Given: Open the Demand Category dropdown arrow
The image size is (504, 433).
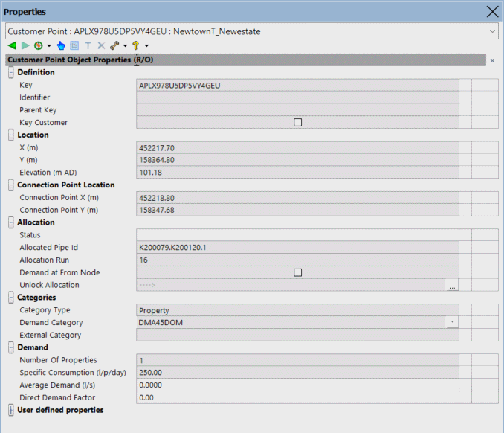Looking at the screenshot, I should click(x=452, y=322).
